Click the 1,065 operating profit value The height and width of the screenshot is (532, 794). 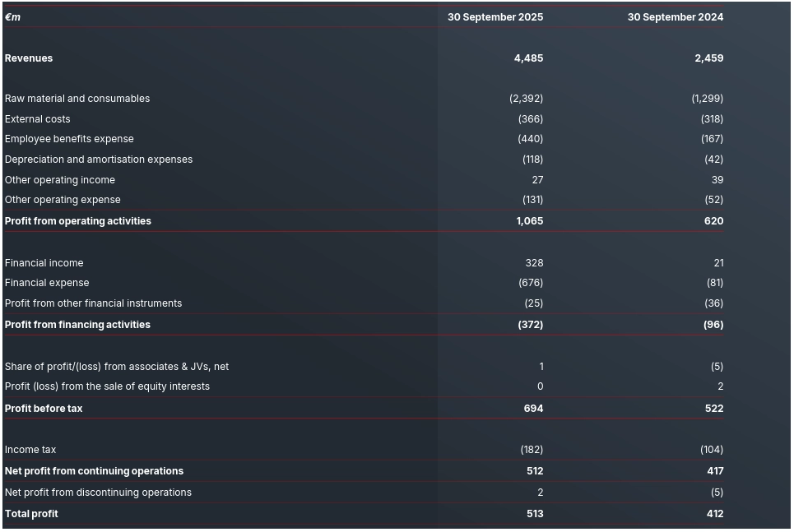coord(529,221)
